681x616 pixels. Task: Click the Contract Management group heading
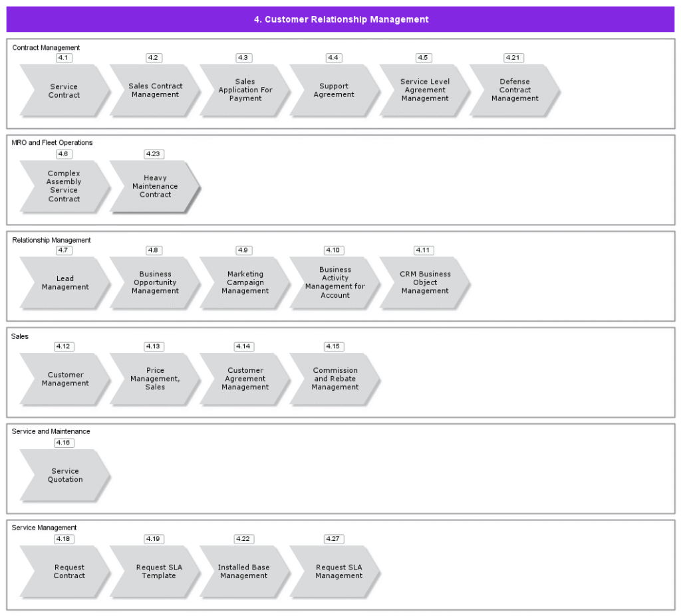point(46,48)
